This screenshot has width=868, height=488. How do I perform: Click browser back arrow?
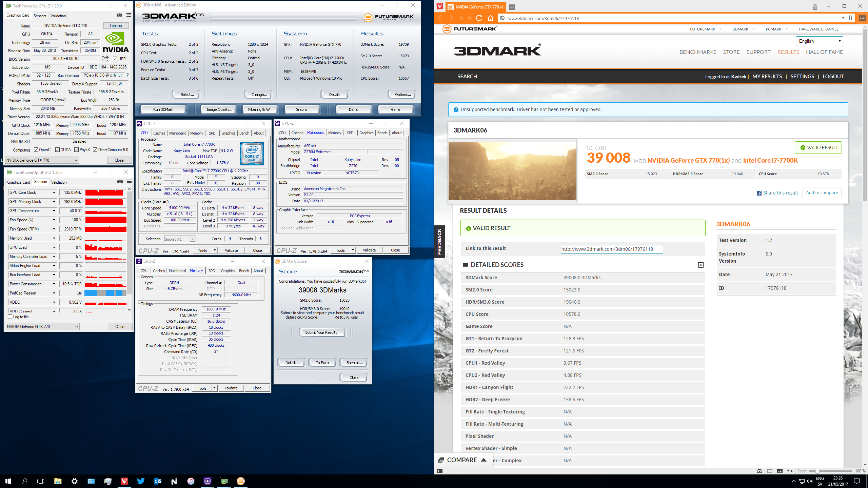(x=440, y=18)
